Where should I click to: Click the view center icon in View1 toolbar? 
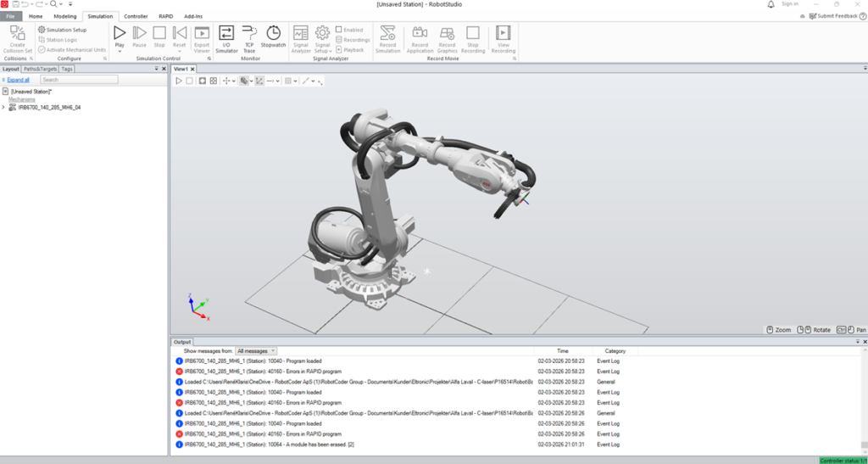click(x=213, y=81)
